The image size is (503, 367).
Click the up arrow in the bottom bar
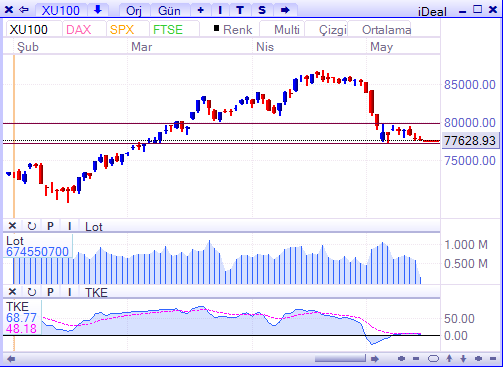pyautogui.click(x=449, y=359)
